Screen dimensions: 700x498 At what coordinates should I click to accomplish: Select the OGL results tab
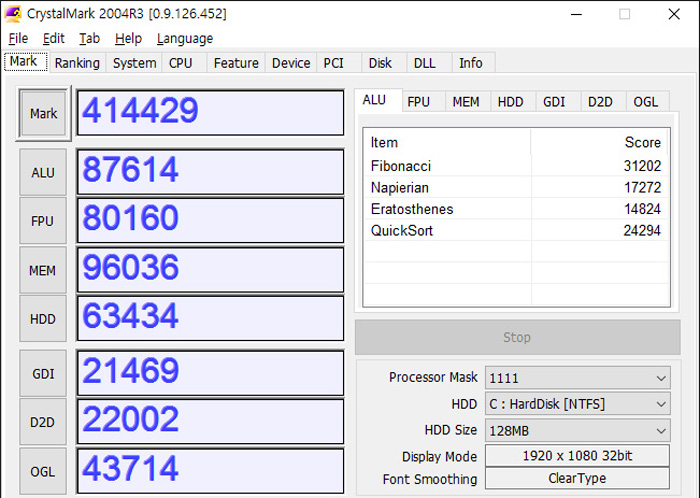tap(646, 102)
